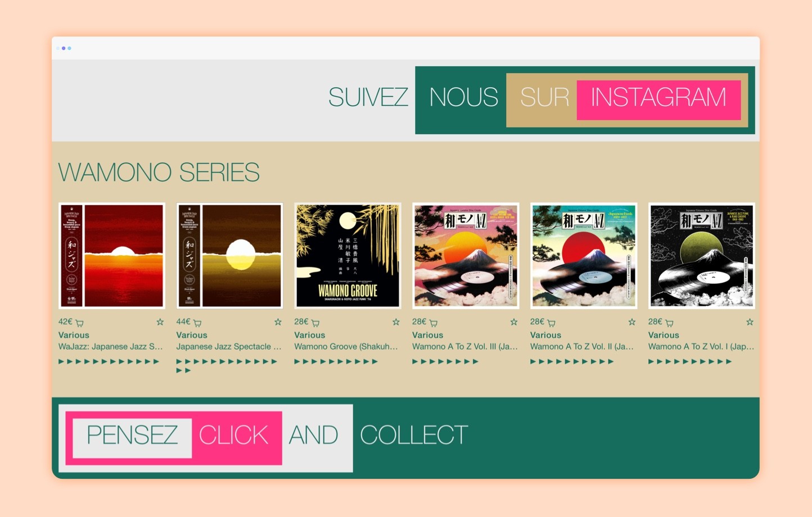Screen dimensions: 812x517
Task: Star Wamono A To Z Vol. II
Action: point(632,322)
